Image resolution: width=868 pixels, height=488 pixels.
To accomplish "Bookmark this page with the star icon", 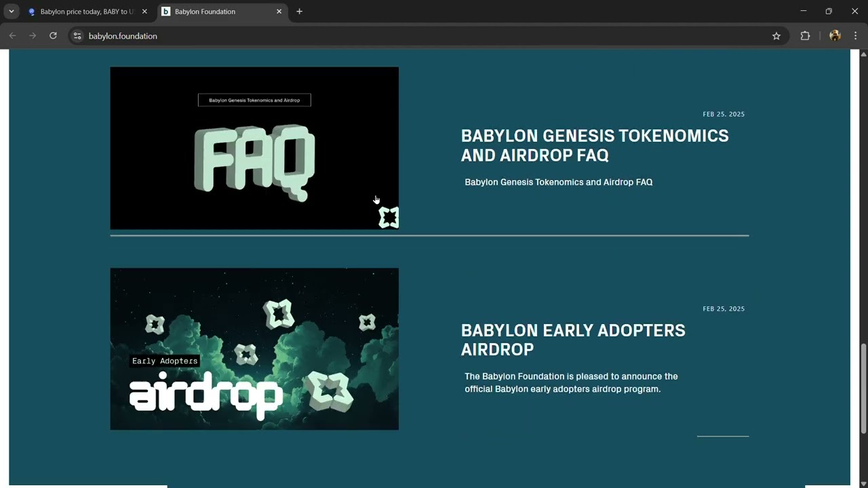I will coord(776,36).
